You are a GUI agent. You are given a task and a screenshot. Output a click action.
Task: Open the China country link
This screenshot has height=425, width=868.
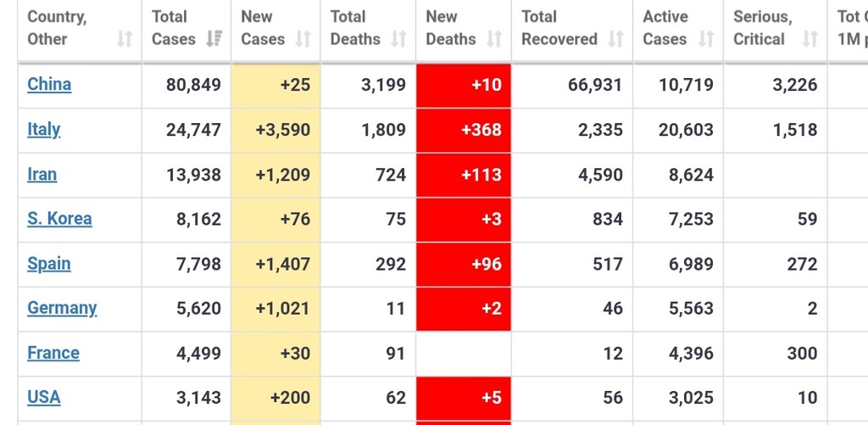coord(49,84)
